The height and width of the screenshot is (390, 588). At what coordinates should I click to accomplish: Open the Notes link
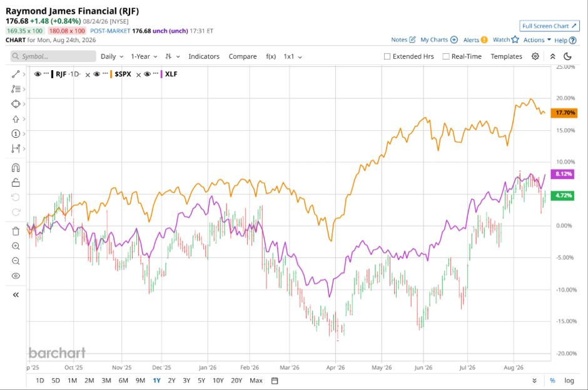point(403,40)
